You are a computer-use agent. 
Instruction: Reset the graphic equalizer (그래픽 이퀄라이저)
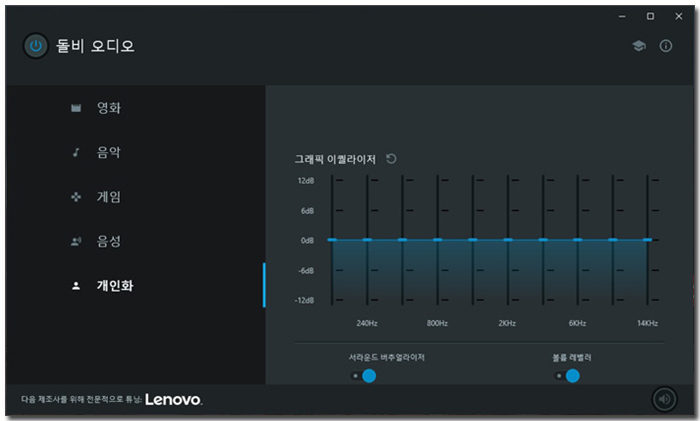[x=391, y=159]
